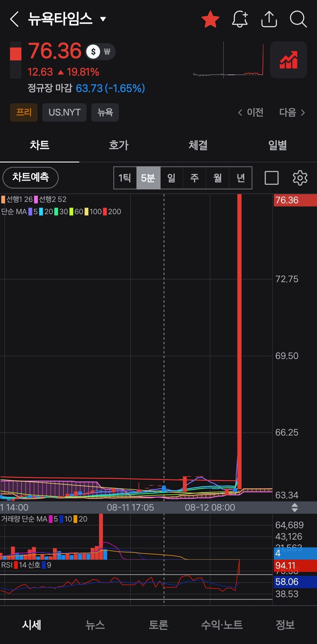Open search with magnifier icon

298,19
